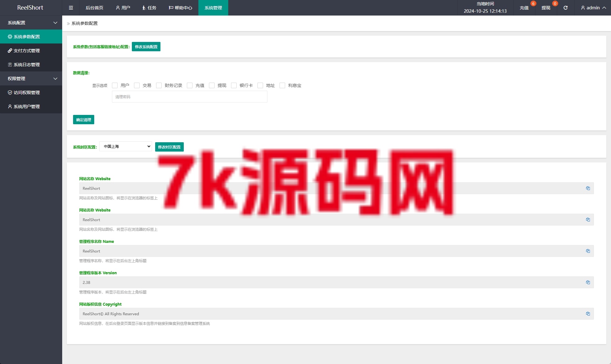Copy the 管理程序版本 Version value
The image size is (611, 364).
coord(588,282)
